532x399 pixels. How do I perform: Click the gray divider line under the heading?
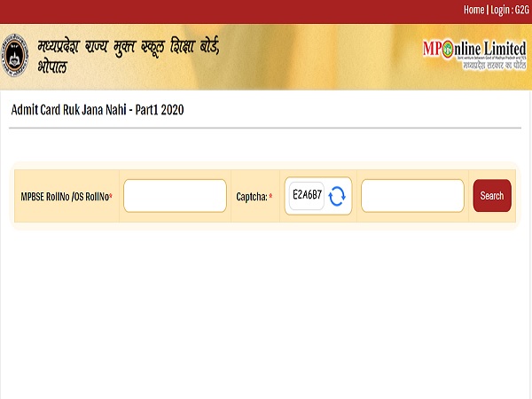[x=265, y=129]
